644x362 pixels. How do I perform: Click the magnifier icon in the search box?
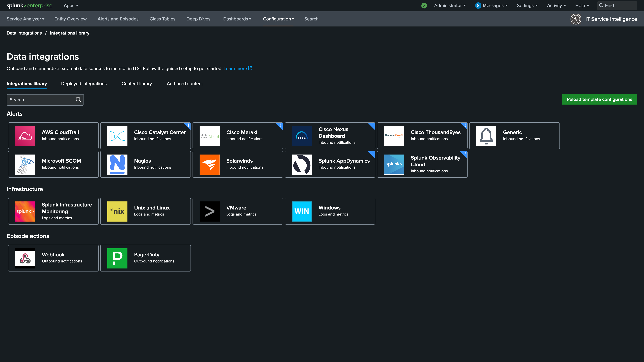78,100
